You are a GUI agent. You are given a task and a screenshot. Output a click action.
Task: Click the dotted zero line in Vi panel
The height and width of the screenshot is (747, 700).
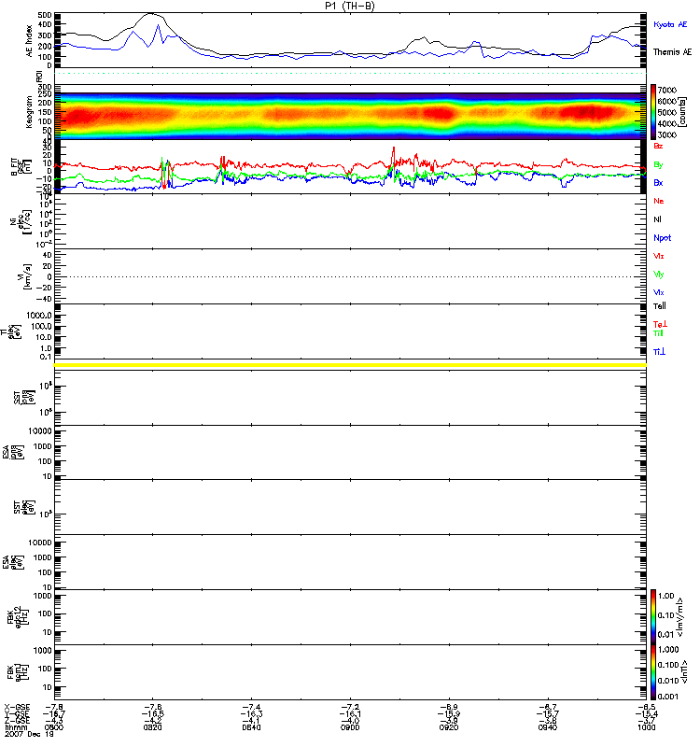point(350,276)
